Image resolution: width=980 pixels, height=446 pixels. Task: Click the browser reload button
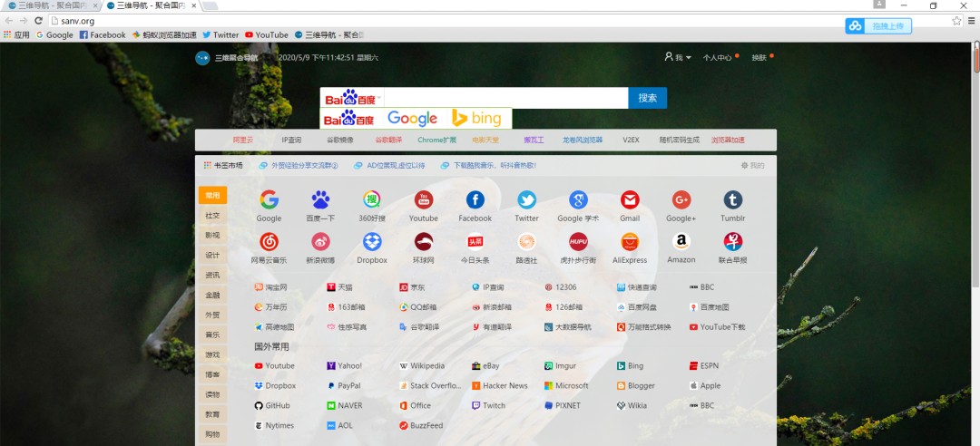[x=39, y=21]
